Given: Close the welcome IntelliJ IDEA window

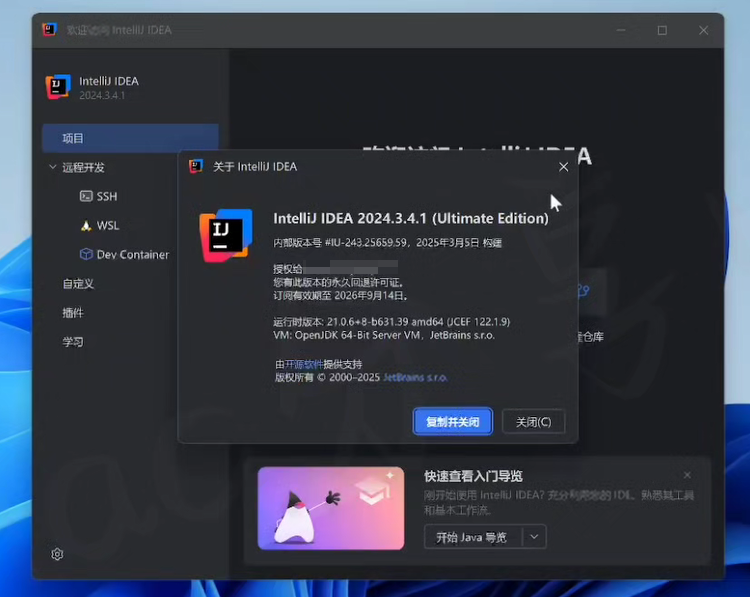Looking at the screenshot, I should click(703, 30).
